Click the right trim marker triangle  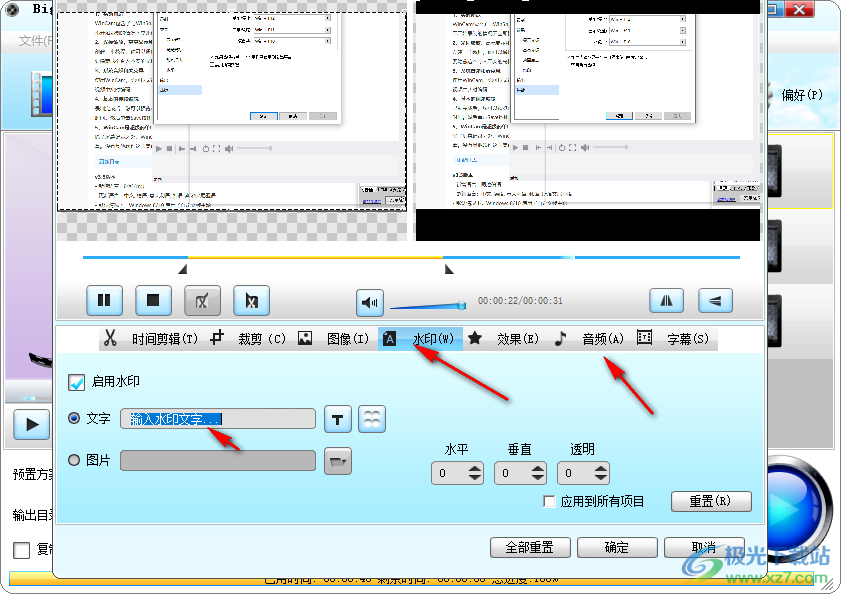448,269
